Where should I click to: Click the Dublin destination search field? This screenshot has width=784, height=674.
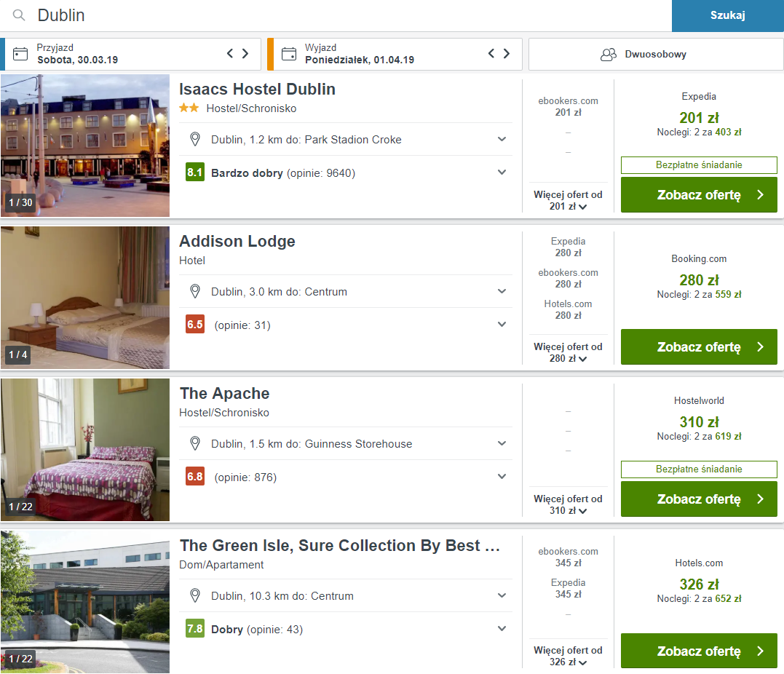(350, 15)
